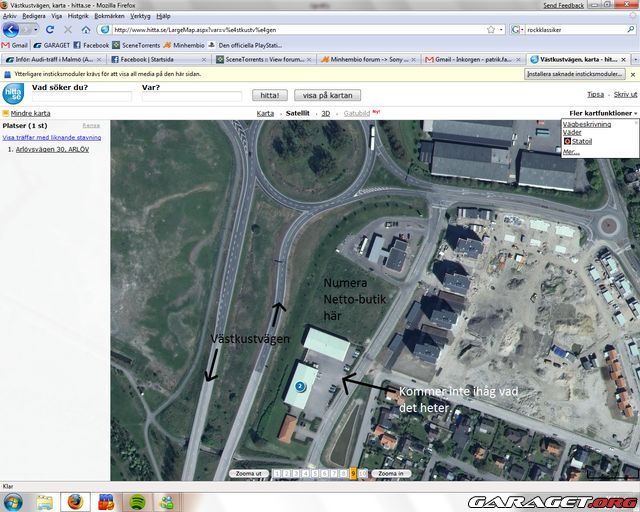Open the Bokmärken menu
The width and height of the screenshot is (640, 512).
pyautogui.click(x=109, y=16)
